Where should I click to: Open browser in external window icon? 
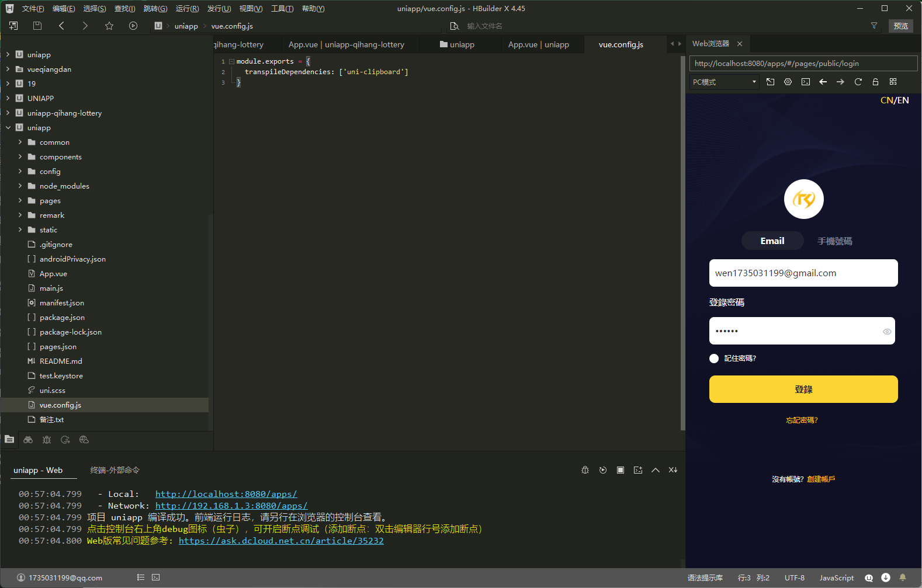(771, 82)
